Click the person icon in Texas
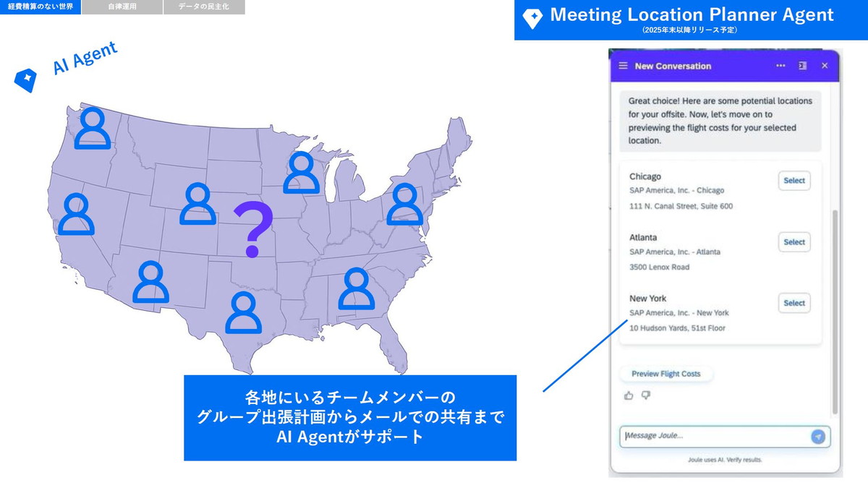 [x=243, y=312]
